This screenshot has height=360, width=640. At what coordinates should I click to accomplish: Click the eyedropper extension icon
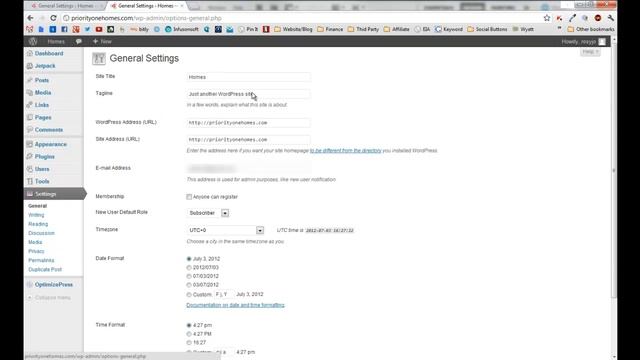[x=572, y=18]
